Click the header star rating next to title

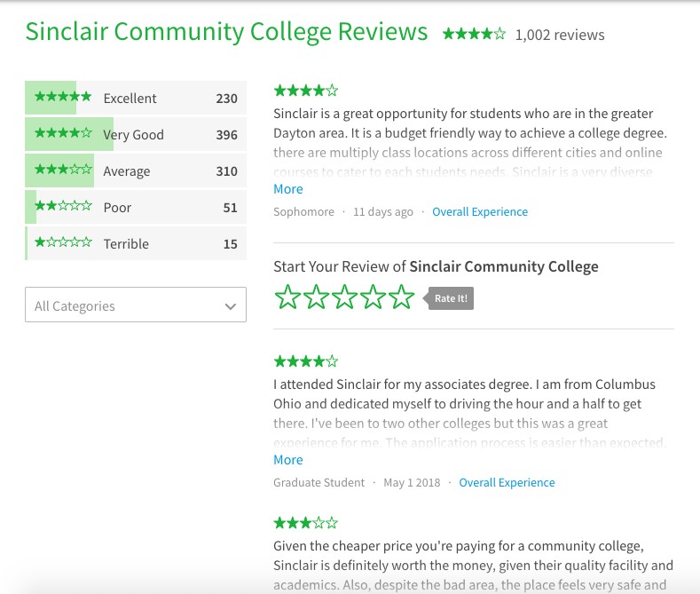(474, 34)
